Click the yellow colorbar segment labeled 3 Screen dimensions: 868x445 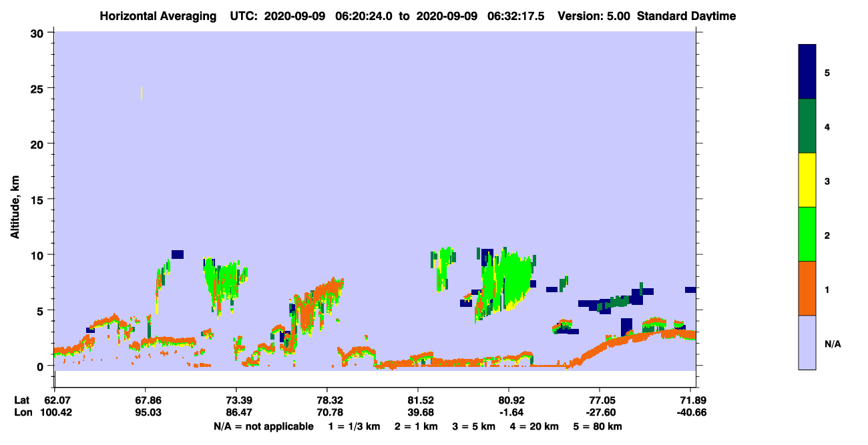[807, 180]
